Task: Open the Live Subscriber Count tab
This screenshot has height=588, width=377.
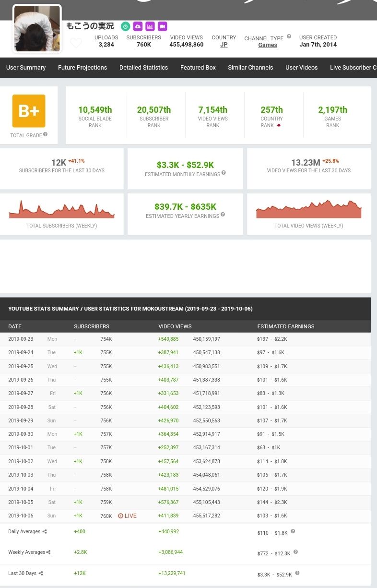Action: tap(353, 68)
